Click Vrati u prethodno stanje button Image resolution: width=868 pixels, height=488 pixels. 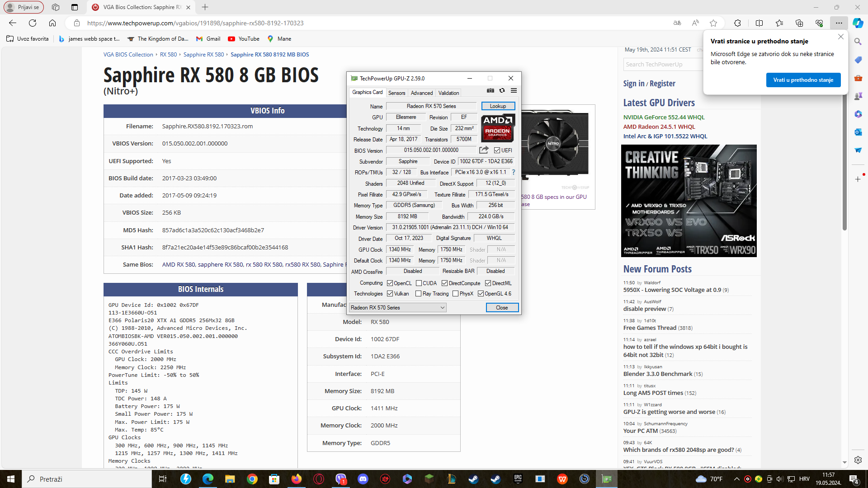(x=803, y=80)
